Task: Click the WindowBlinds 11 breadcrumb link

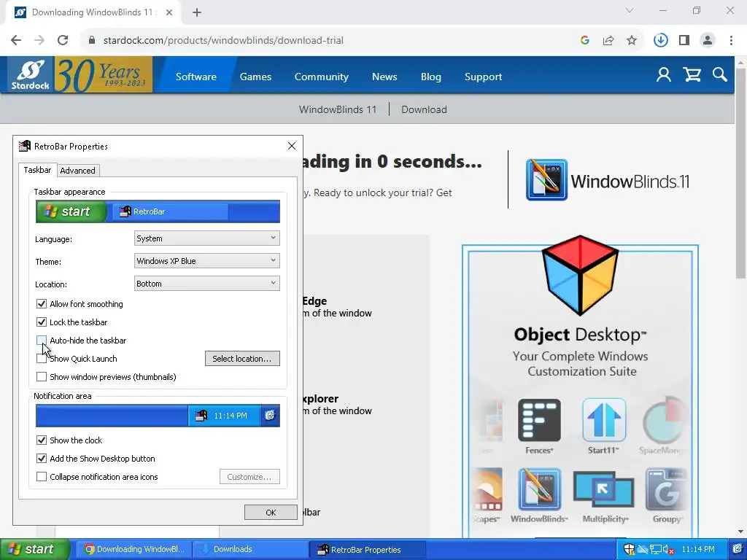Action: tap(337, 109)
